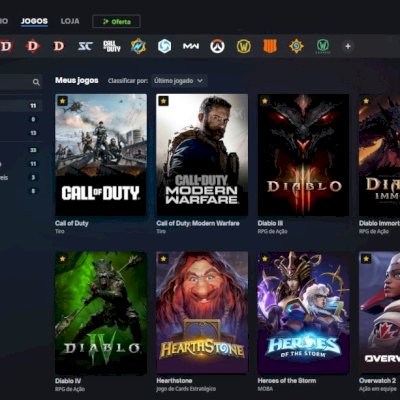
Task: Click the search magnifier icon
Action: tap(36, 82)
